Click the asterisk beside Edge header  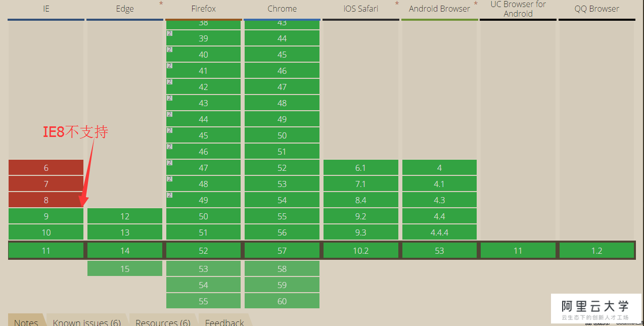click(x=161, y=4)
